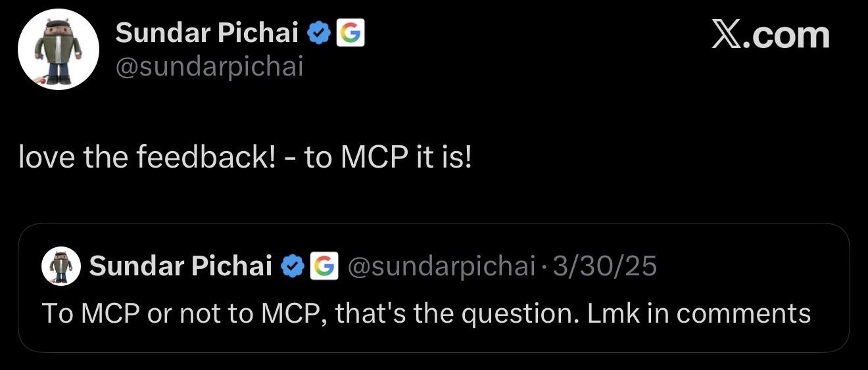868x370 pixels.
Task: Open the main "Sundar Pichai" display name
Action: tap(207, 32)
